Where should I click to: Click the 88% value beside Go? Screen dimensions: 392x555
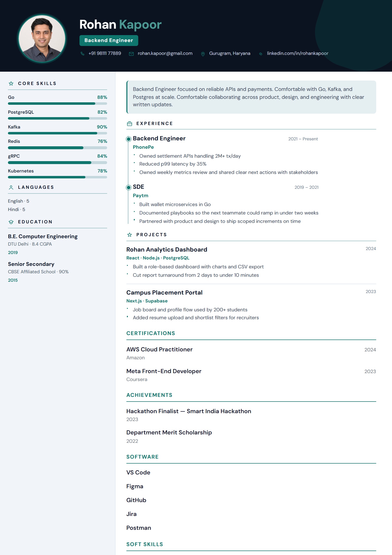102,97
